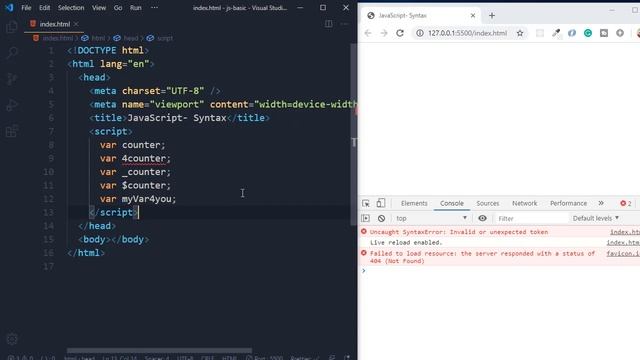Open index.html link on SyntaxError row
This screenshot has width=640, height=360.
[x=625, y=232]
